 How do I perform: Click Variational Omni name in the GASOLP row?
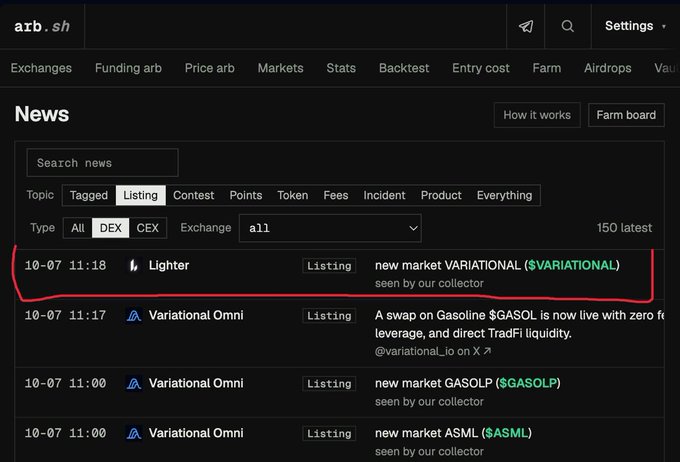point(196,383)
